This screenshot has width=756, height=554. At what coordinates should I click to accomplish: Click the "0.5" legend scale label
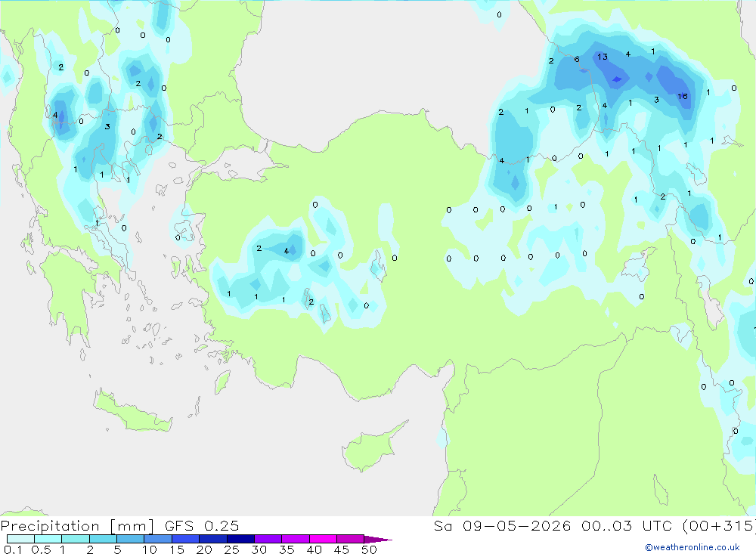41,549
